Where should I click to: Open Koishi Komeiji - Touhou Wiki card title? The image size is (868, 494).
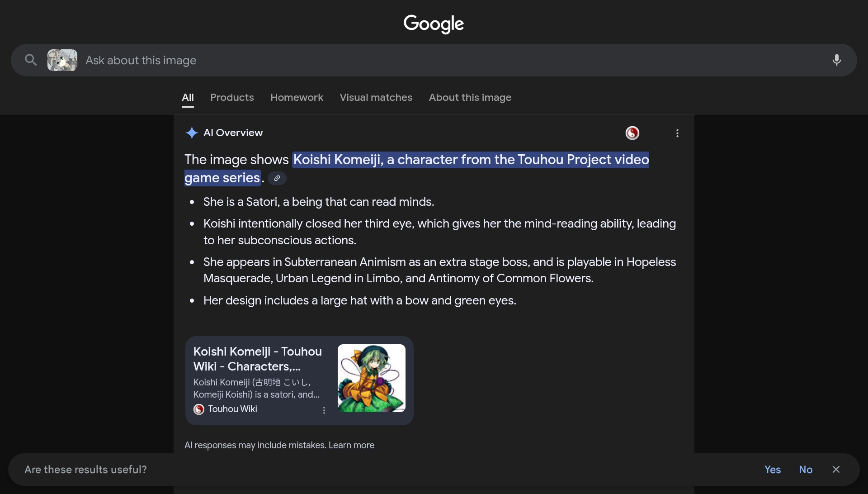[258, 359]
